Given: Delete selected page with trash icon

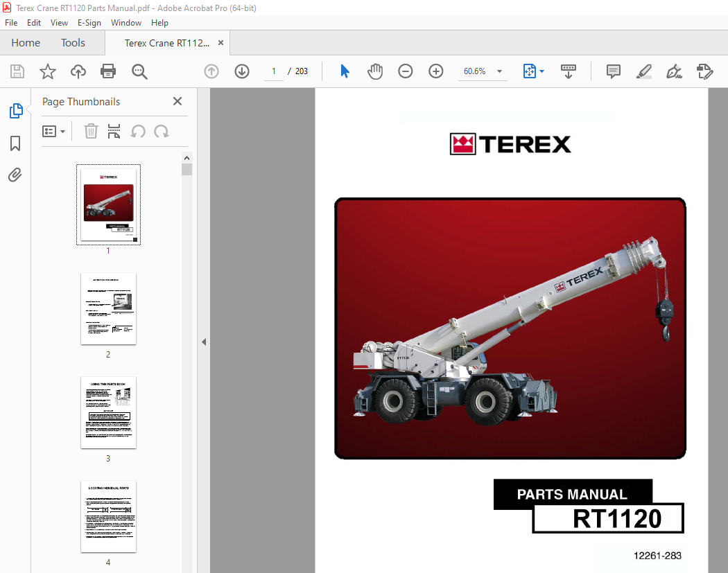Looking at the screenshot, I should (91, 132).
